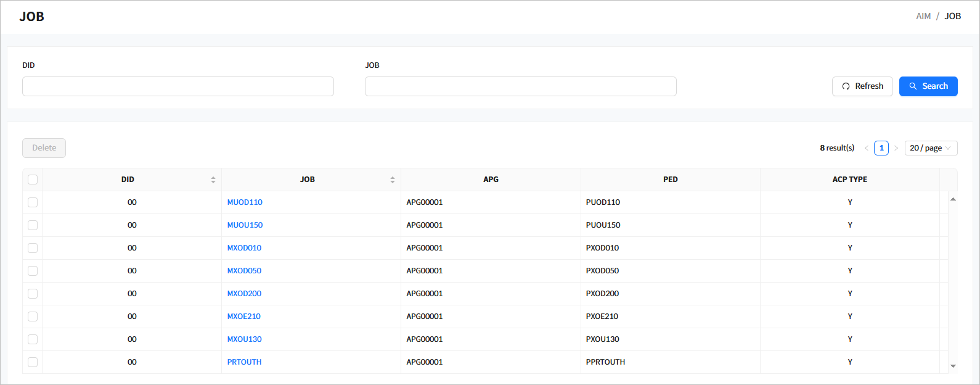The image size is (980, 385).
Task: Focus the DID search input field
Action: [x=178, y=86]
